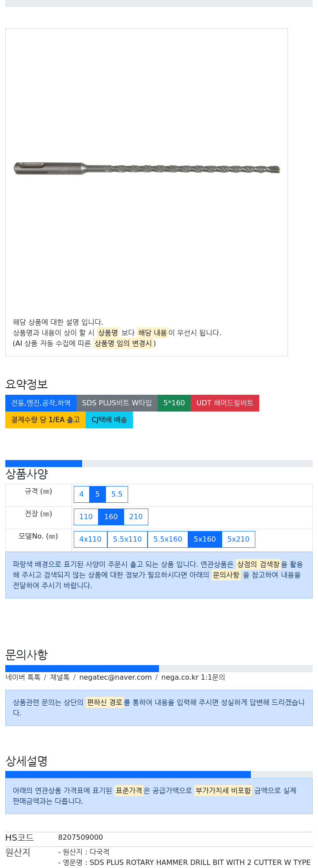Choose the 210 mm length option
The image size is (318, 868).
click(x=136, y=517)
